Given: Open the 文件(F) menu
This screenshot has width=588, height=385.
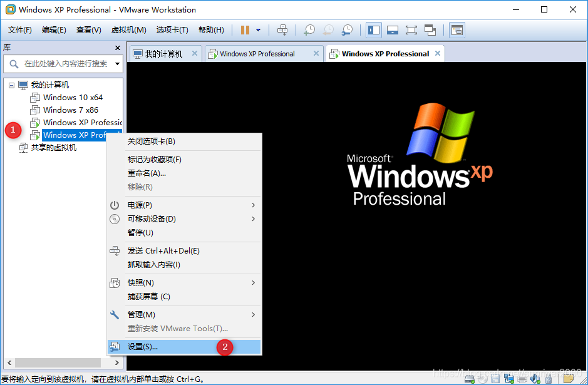Looking at the screenshot, I should 20,30.
